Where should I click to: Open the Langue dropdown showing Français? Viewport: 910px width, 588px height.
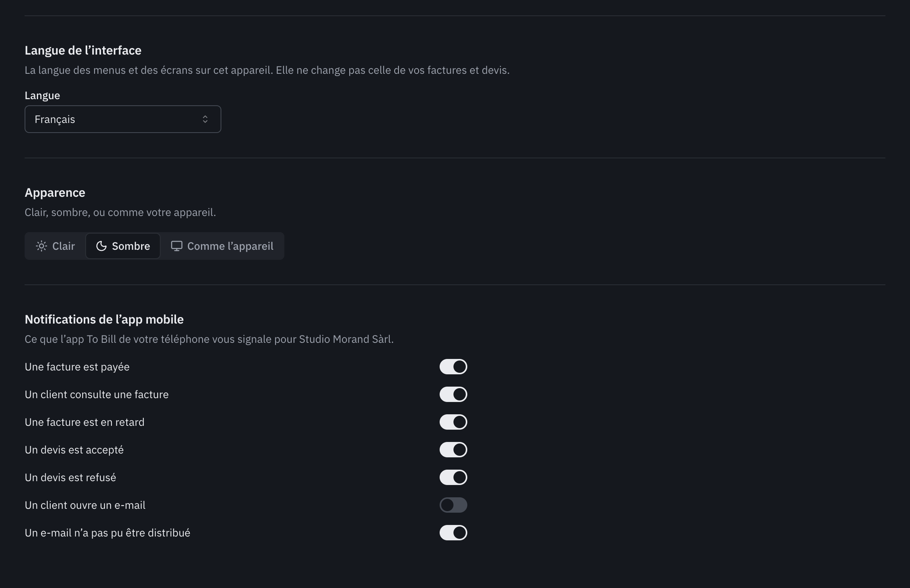tap(123, 119)
